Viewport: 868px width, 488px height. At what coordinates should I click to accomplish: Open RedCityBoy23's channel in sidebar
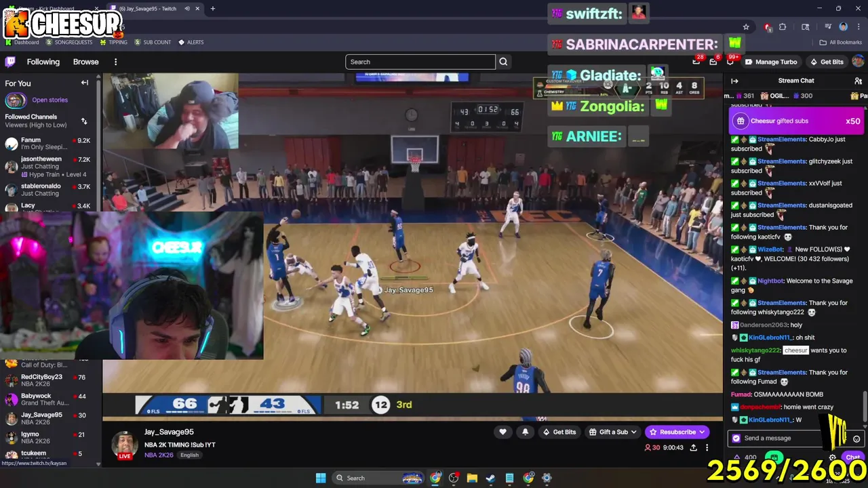coord(49,380)
